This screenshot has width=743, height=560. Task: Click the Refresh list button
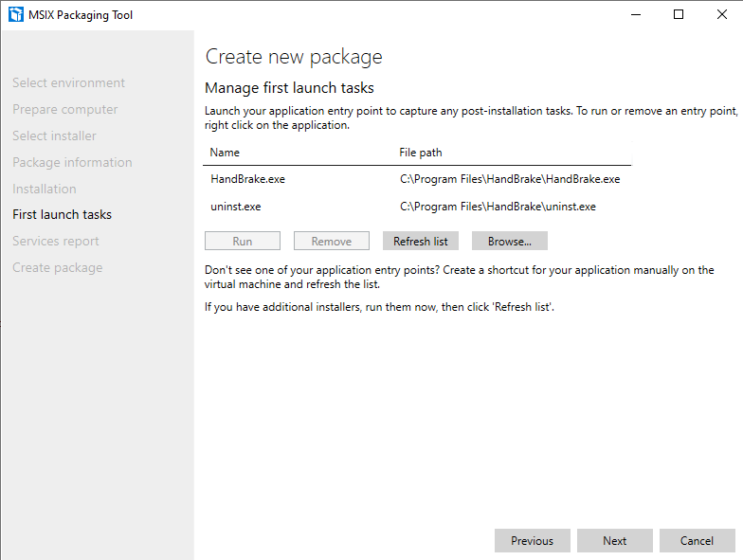tap(420, 242)
